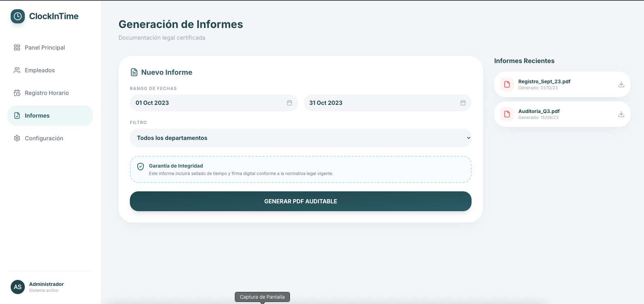Go to Panel Principal
Image resolution: width=644 pixels, height=304 pixels.
coord(45,47)
